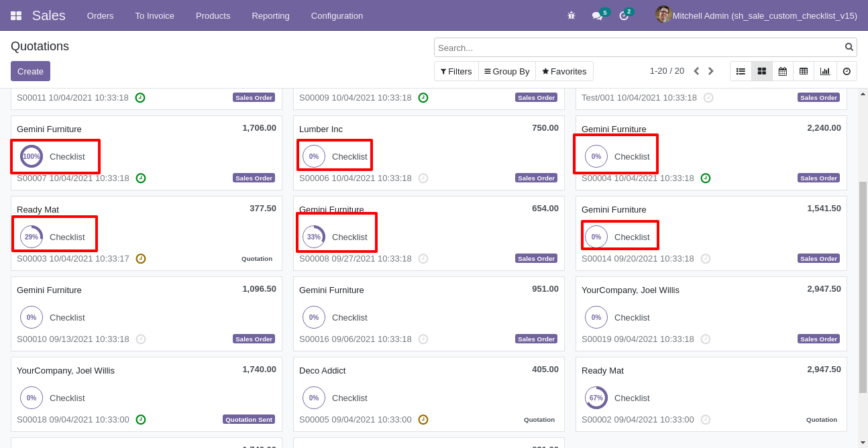Go to previous page arrow

coord(696,71)
